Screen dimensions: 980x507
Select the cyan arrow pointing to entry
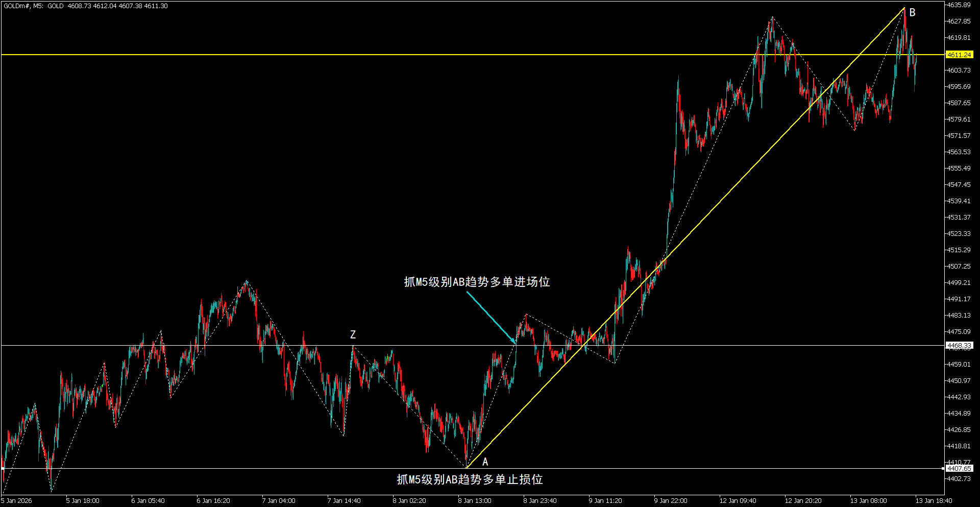(491, 318)
